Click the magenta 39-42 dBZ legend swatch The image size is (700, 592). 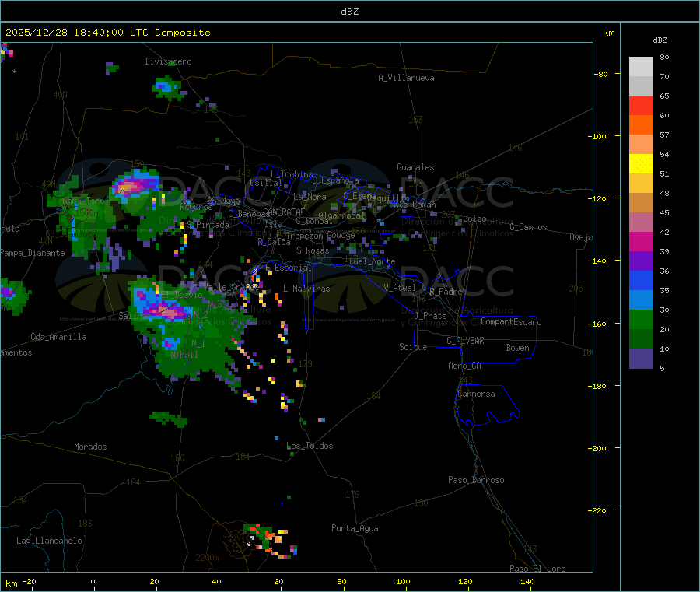pyautogui.click(x=641, y=241)
